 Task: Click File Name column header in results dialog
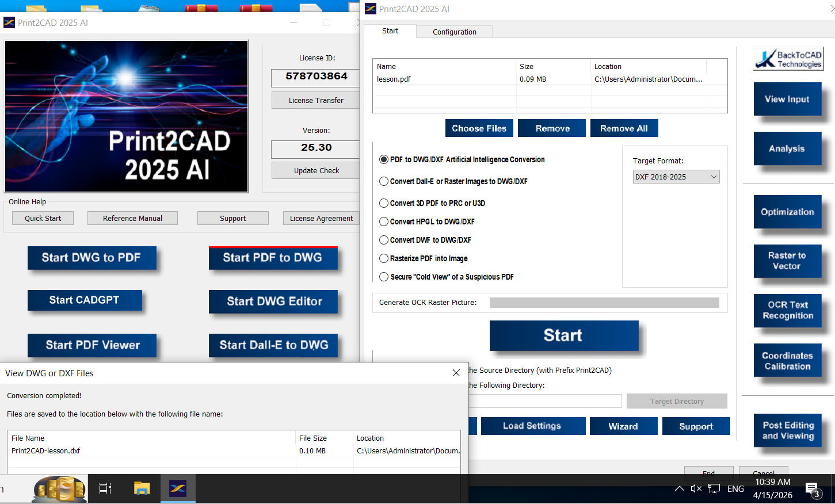click(x=151, y=438)
